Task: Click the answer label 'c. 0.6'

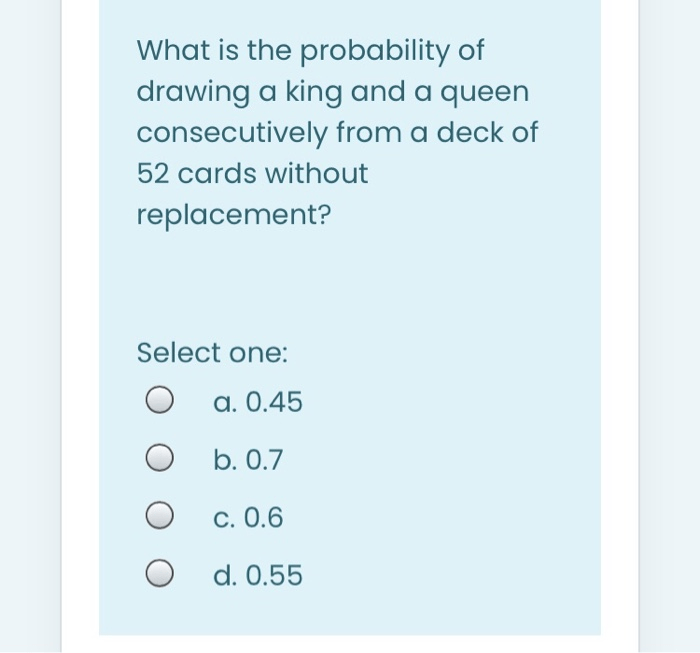Action: pyautogui.click(x=248, y=517)
